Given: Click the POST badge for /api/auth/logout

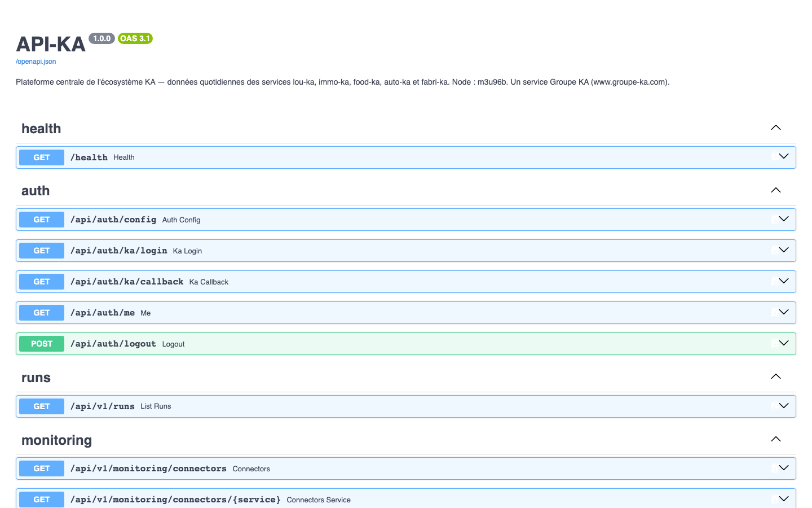Looking at the screenshot, I should click(42, 344).
